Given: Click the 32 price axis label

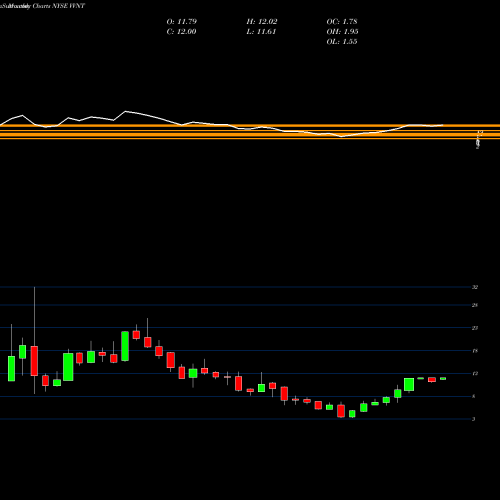Looking at the screenshot, I should (x=475, y=287).
